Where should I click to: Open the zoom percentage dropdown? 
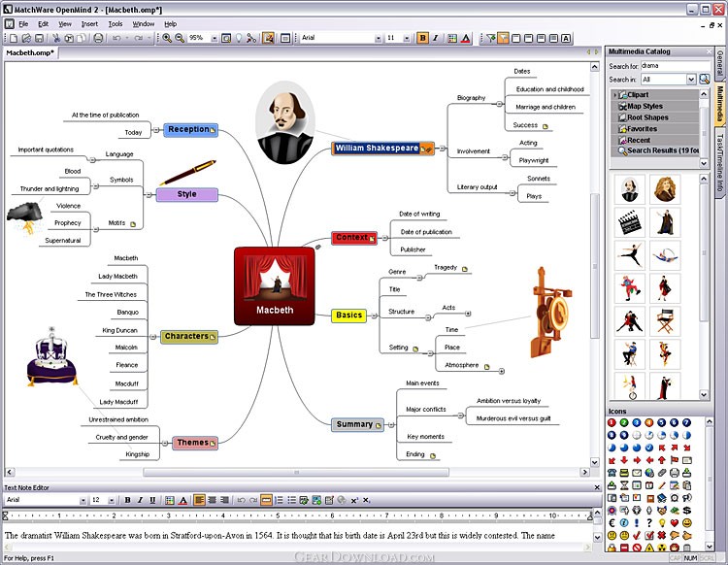(x=215, y=39)
